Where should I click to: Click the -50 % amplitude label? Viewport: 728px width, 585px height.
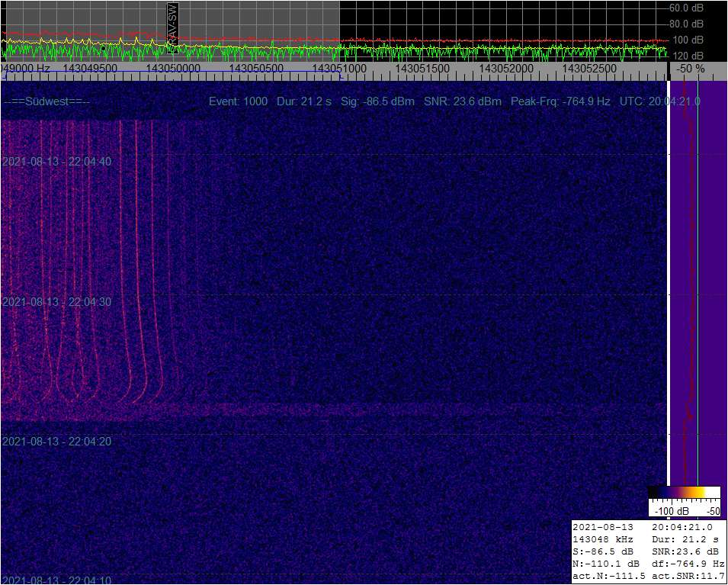(691, 69)
